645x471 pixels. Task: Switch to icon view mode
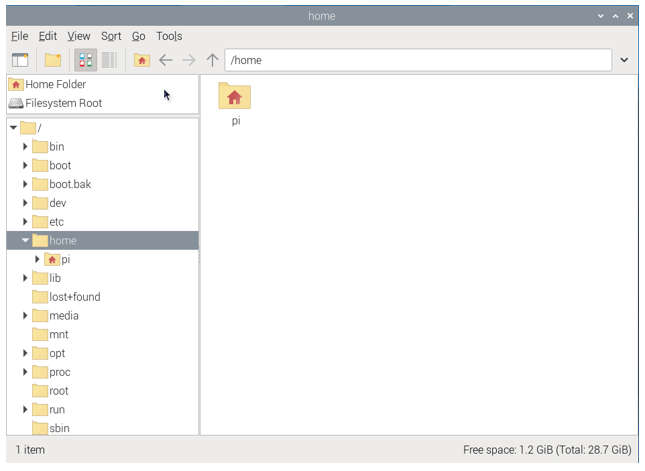click(86, 60)
